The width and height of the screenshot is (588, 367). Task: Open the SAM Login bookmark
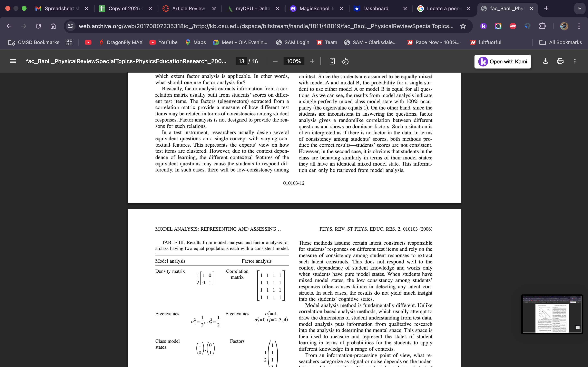coord(292,42)
